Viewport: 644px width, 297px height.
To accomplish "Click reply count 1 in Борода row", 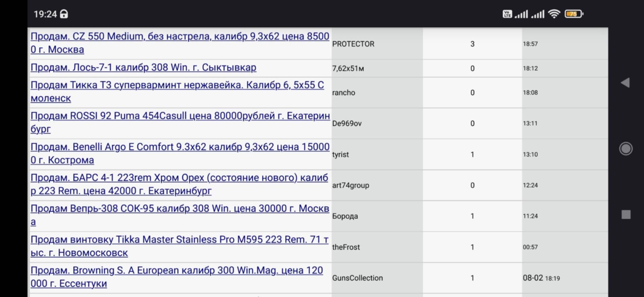I will pyautogui.click(x=472, y=216).
